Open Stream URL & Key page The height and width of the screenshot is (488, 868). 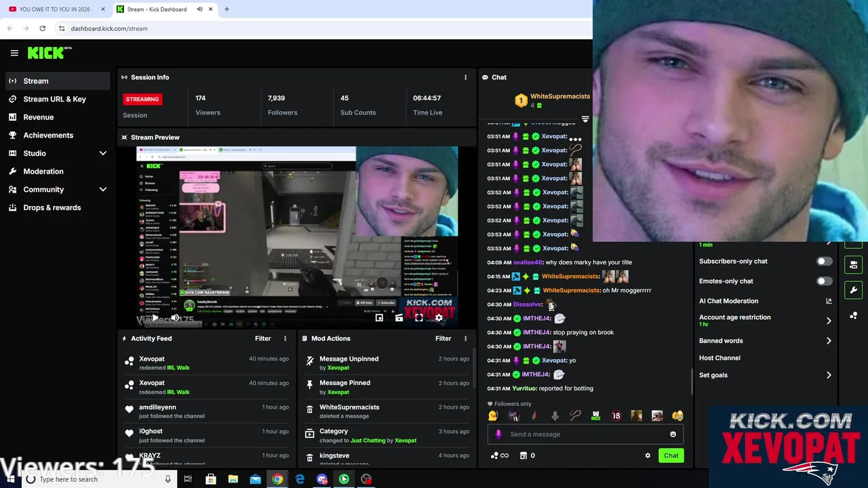pos(58,99)
